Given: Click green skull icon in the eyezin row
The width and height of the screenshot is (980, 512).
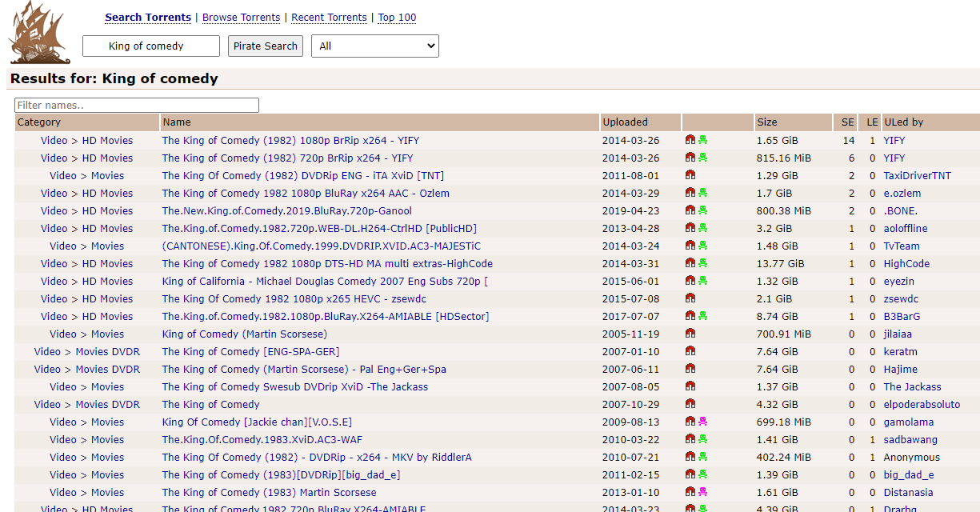Looking at the screenshot, I should pyautogui.click(x=702, y=281).
